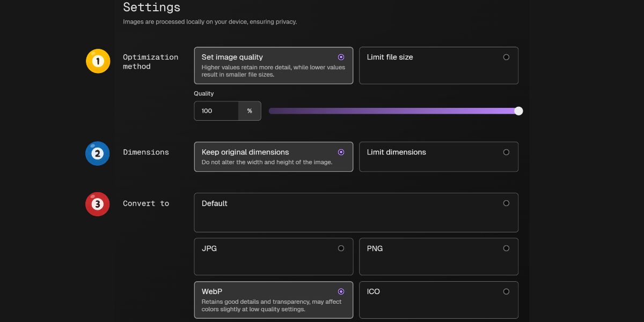This screenshot has width=644, height=322.
Task: Click the Quality label above the input
Action: pyautogui.click(x=204, y=93)
